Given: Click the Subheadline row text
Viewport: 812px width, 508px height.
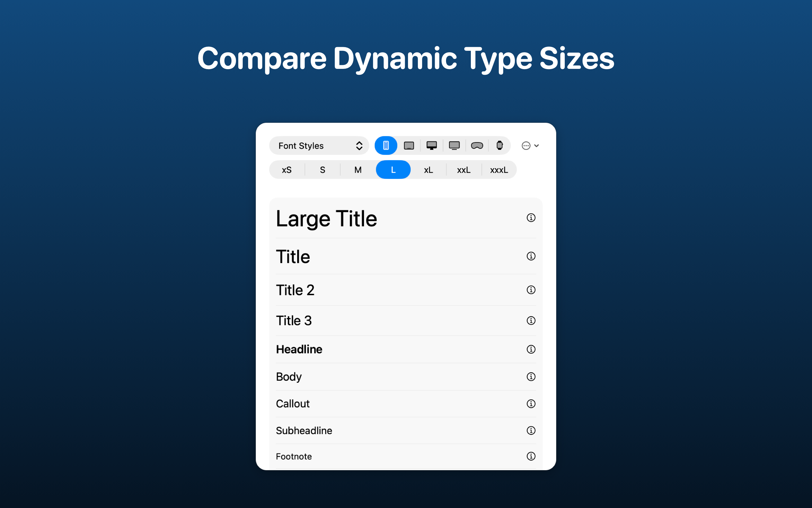Looking at the screenshot, I should [x=304, y=430].
